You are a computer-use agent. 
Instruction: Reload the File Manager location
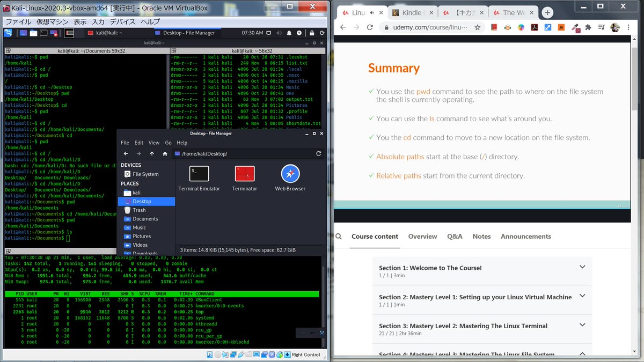point(319,153)
